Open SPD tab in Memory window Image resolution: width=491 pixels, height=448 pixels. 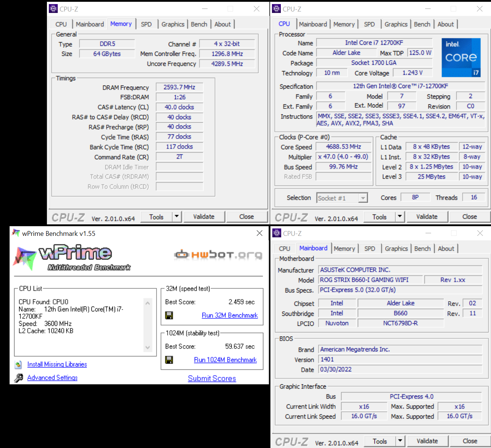[x=146, y=24]
